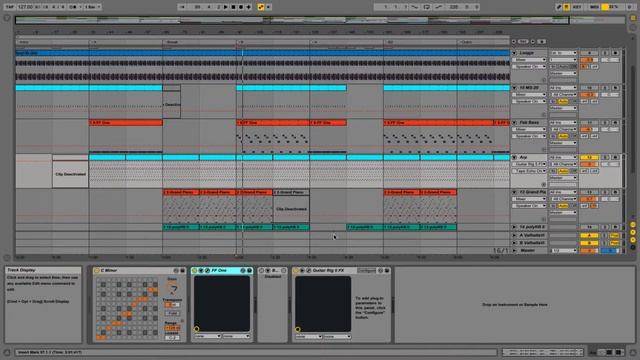Unfold the A Valhalla return track

tap(514, 236)
